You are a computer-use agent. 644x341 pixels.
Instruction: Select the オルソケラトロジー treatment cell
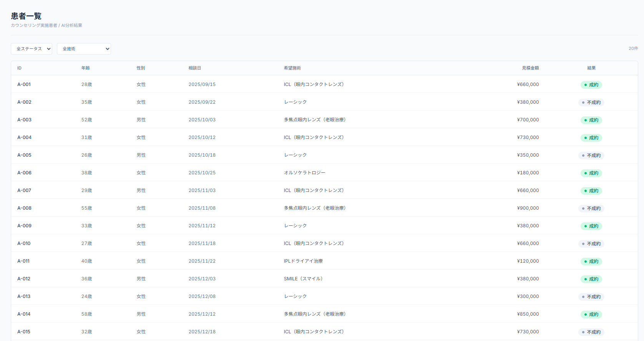click(x=304, y=173)
